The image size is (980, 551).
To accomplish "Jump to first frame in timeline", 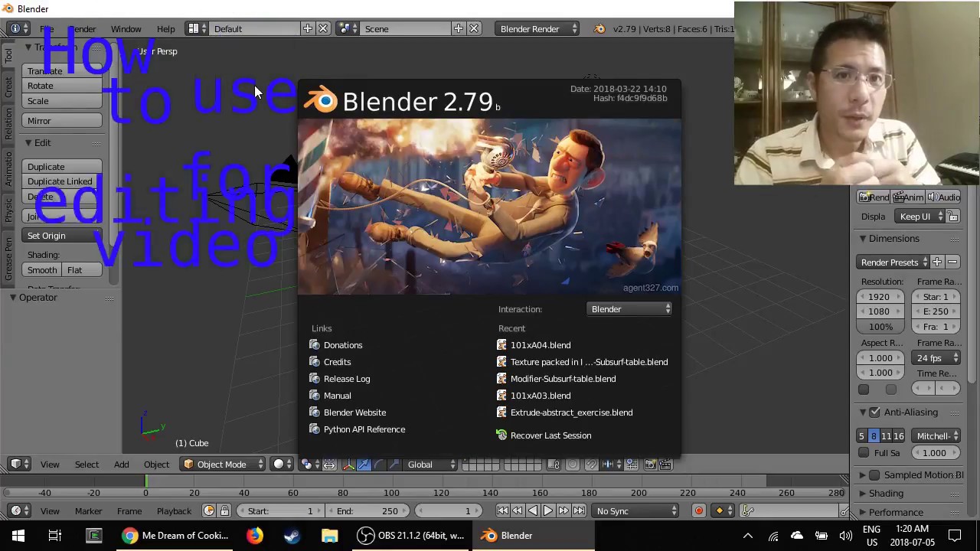I will point(502,510).
